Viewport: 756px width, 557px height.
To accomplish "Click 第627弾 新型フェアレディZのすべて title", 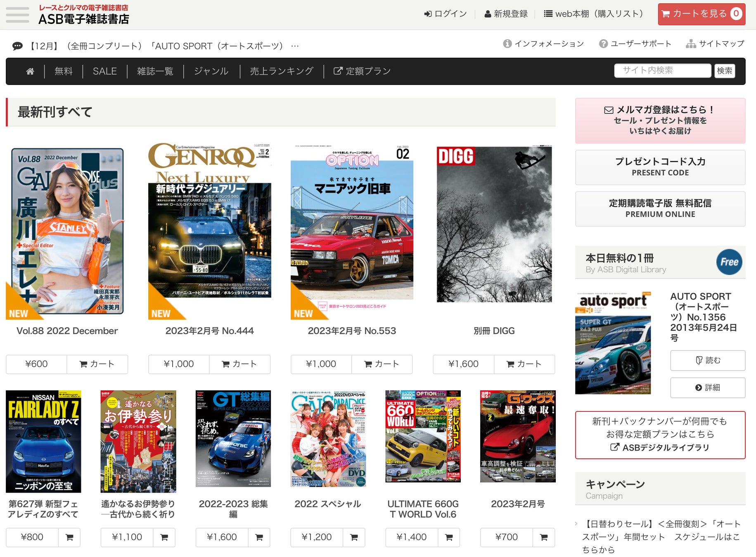I will pos(43,509).
